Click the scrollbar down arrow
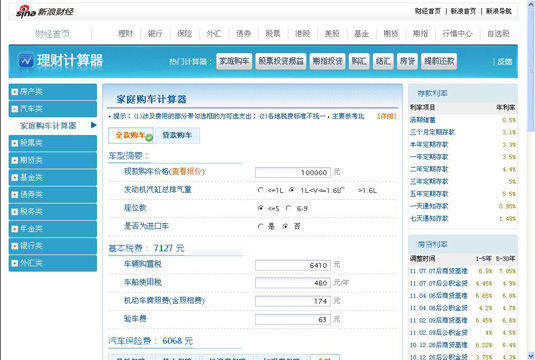 click(x=531, y=355)
